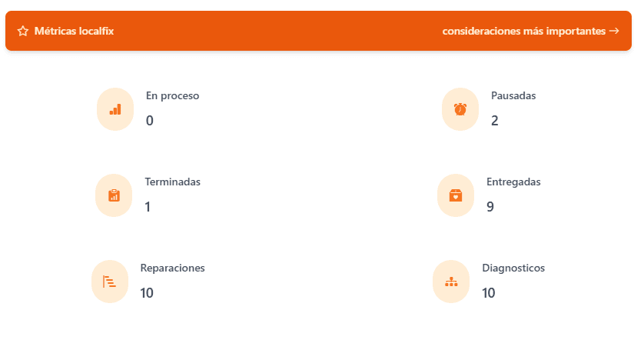The width and height of the screenshot is (644, 350).
Task: Select the Pausadas label
Action: click(513, 96)
